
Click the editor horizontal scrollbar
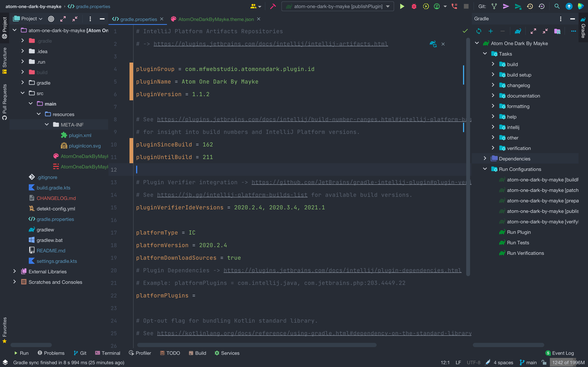[257, 345]
